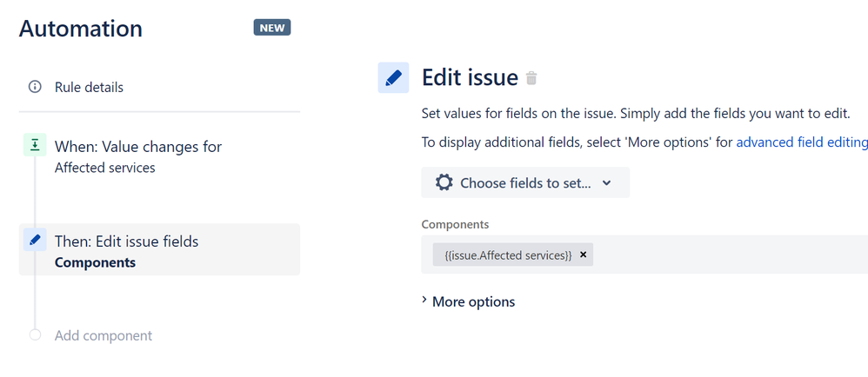The height and width of the screenshot is (377, 868).
Task: Open the advanced field editing link
Action: tap(802, 142)
